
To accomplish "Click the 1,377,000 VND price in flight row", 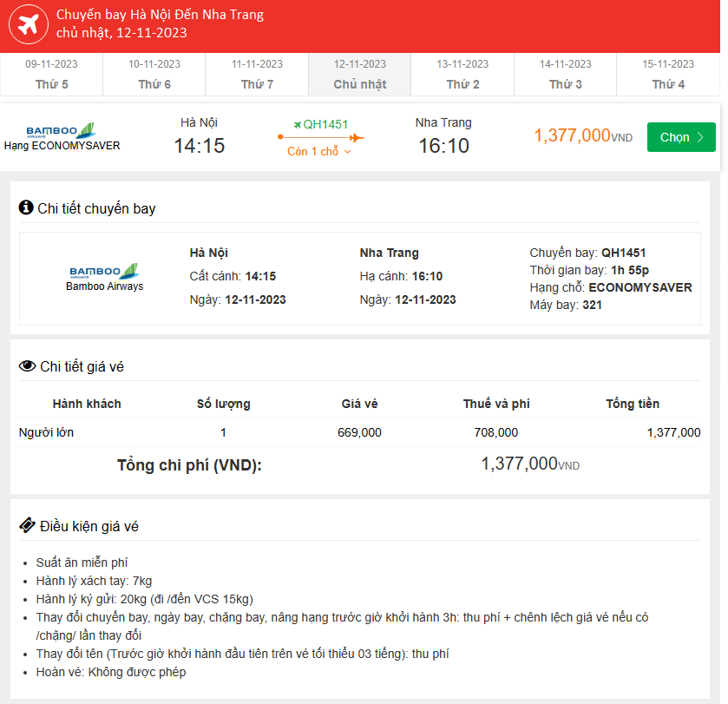I will [x=582, y=136].
